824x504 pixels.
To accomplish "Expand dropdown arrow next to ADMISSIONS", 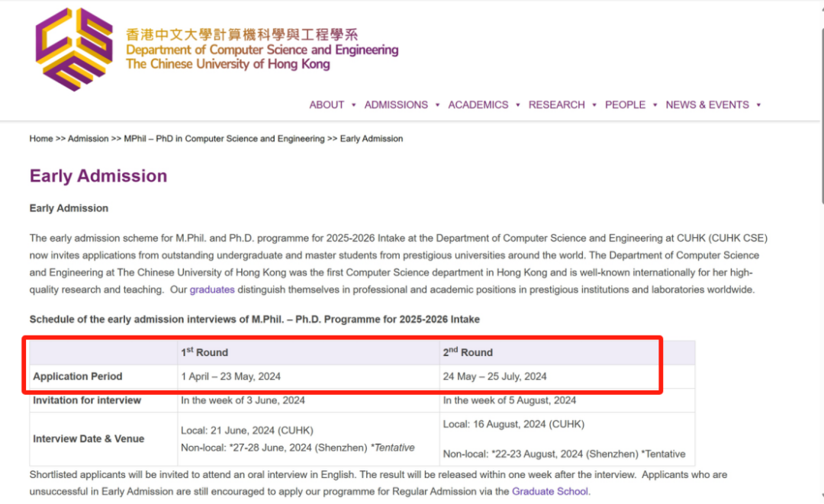I will 437,105.
